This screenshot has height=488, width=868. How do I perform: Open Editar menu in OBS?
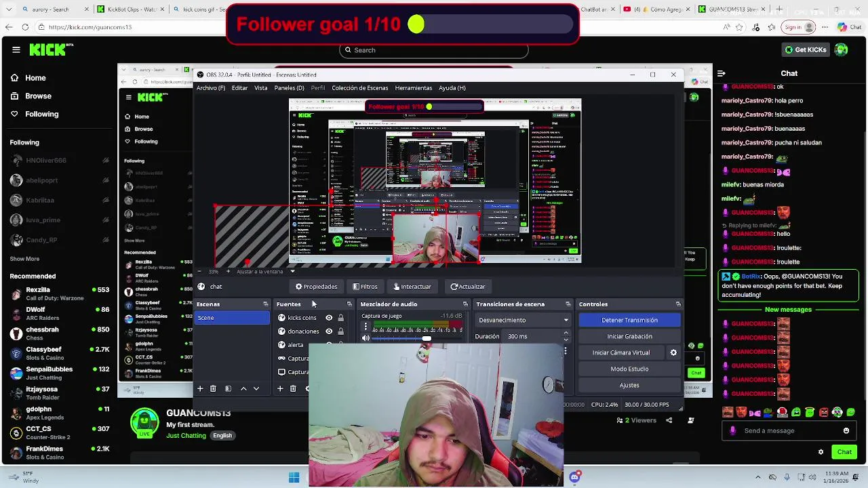click(239, 88)
